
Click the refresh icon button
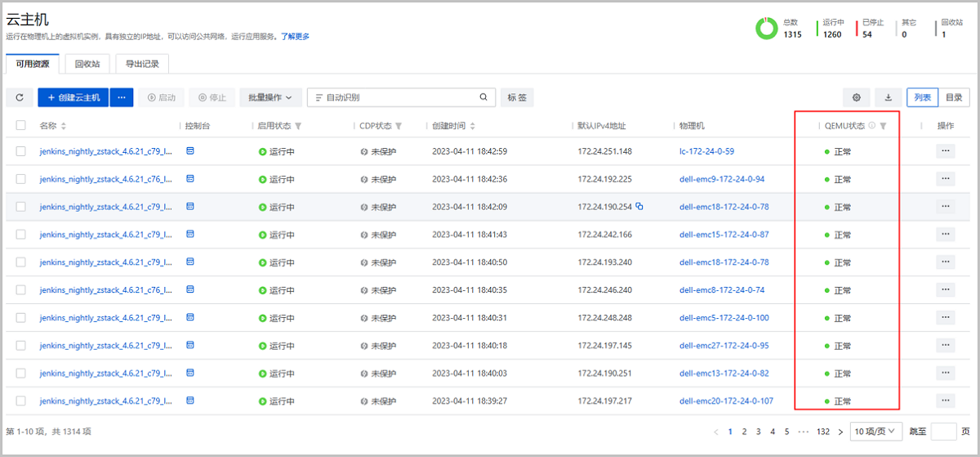19,97
